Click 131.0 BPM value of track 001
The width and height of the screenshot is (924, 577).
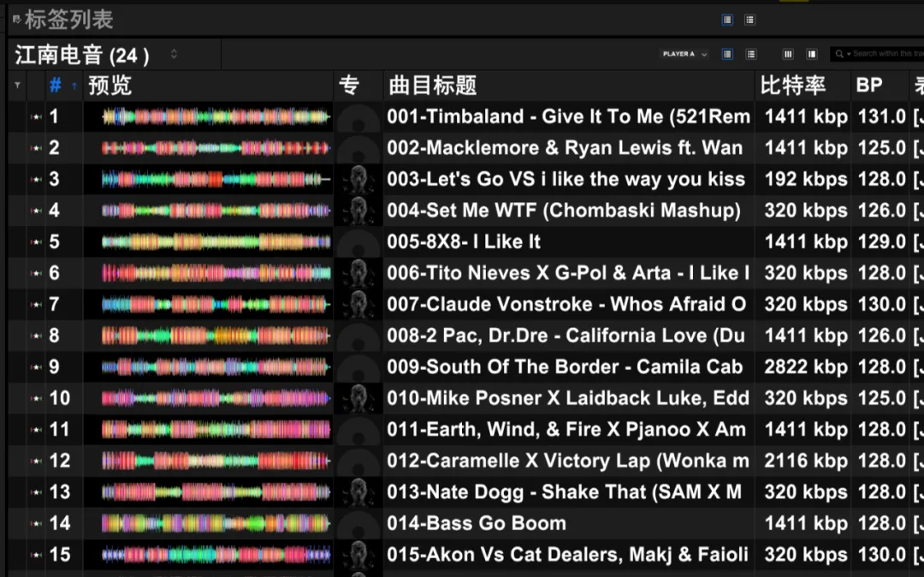click(x=881, y=116)
